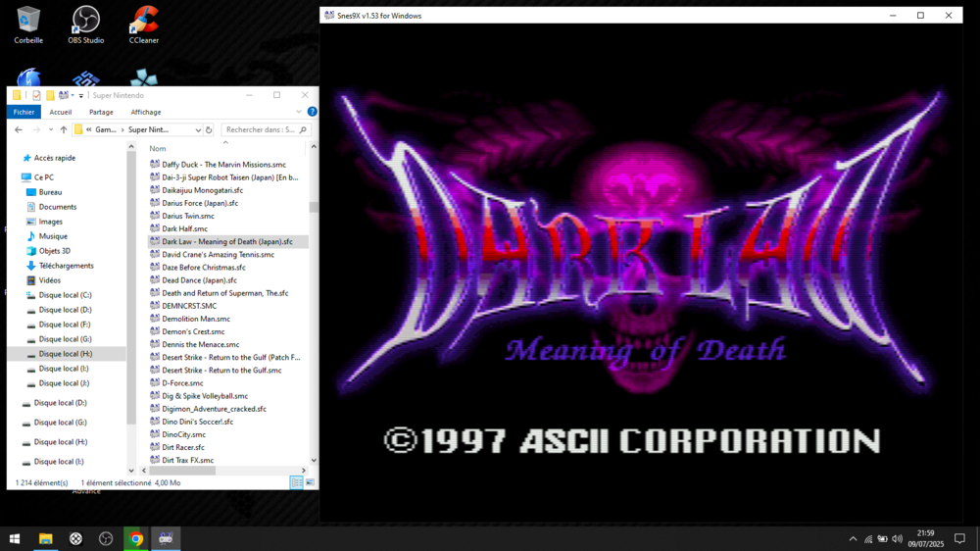Open the Windows Start menu
This screenshot has height=551, width=980.
(15, 538)
